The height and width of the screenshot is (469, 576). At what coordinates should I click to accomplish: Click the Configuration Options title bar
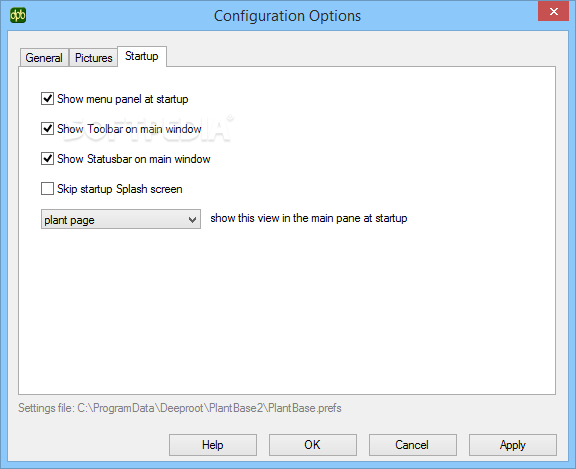[287, 16]
